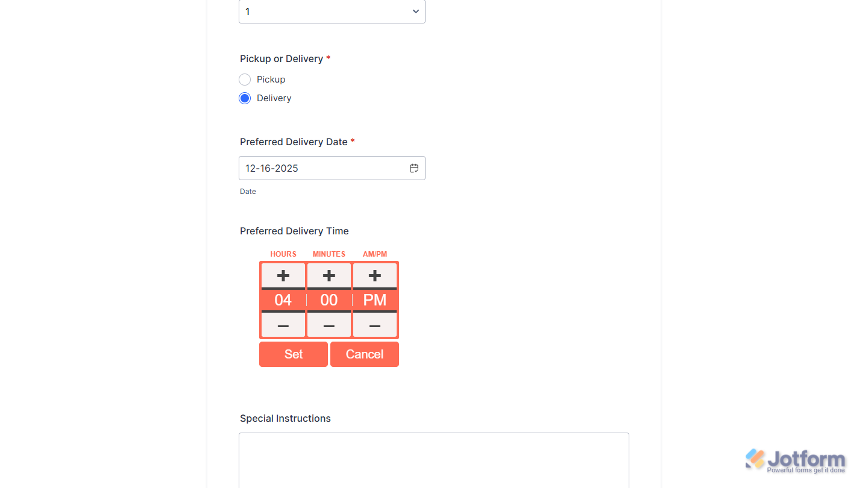
Task: Click the chevron on the quantity selector
Action: tap(415, 11)
